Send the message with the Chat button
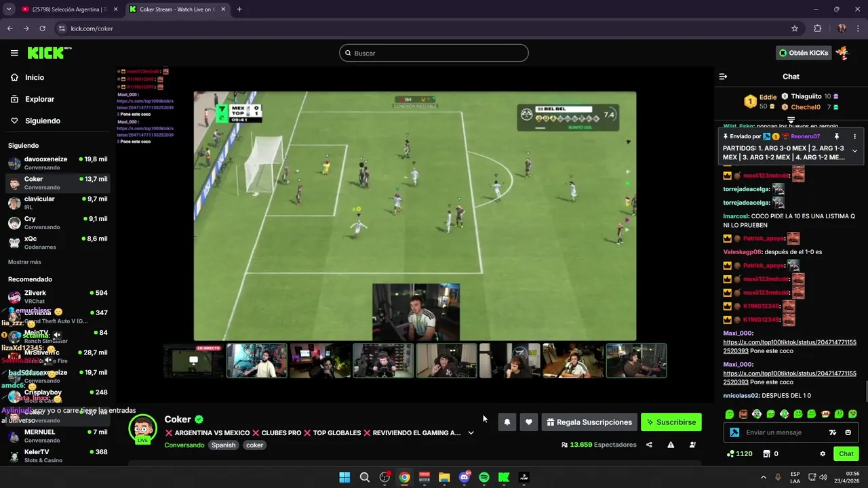868x488 pixels. pos(846,453)
